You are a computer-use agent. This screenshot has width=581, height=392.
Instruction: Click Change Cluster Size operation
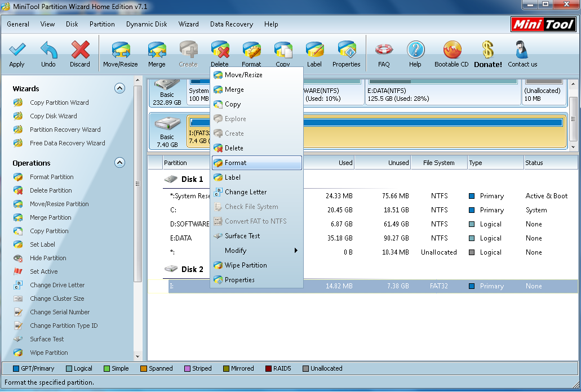coord(57,299)
